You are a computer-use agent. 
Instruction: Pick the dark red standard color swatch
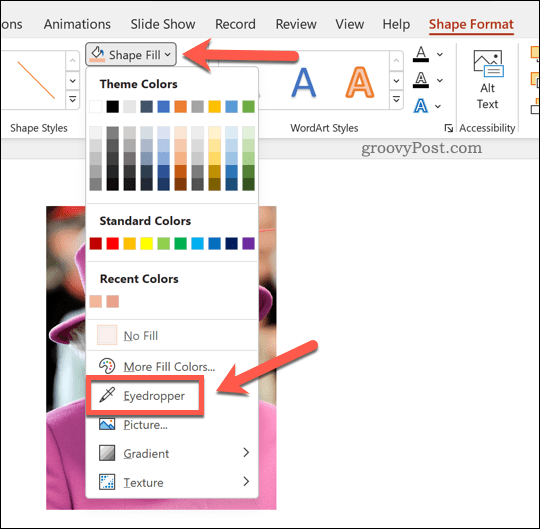coord(95,243)
